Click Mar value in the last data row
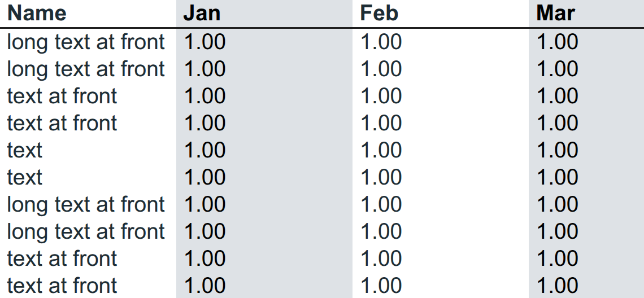 558,286
